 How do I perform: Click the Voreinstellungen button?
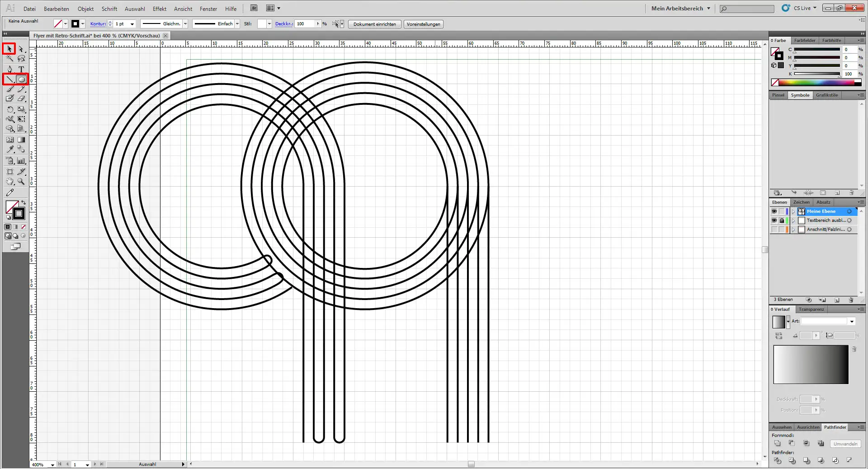[x=423, y=24]
